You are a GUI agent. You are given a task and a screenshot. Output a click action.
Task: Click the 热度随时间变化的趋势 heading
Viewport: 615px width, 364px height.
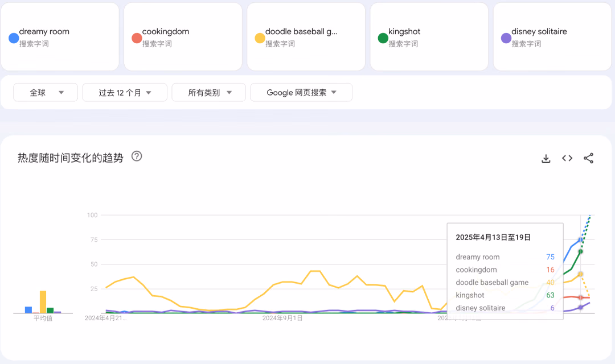[71, 158]
